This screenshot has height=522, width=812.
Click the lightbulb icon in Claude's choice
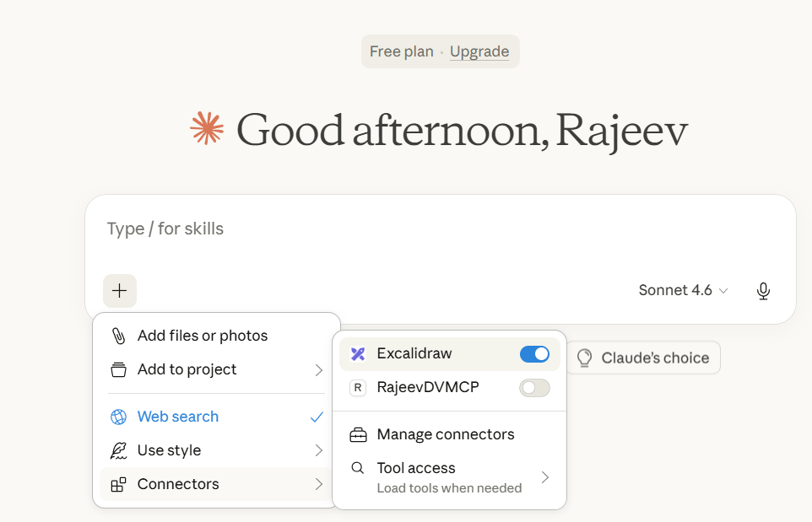tap(584, 358)
